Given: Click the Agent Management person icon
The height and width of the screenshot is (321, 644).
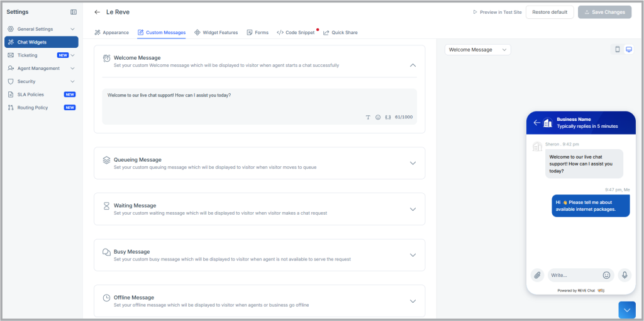Looking at the screenshot, I should click(x=11, y=68).
